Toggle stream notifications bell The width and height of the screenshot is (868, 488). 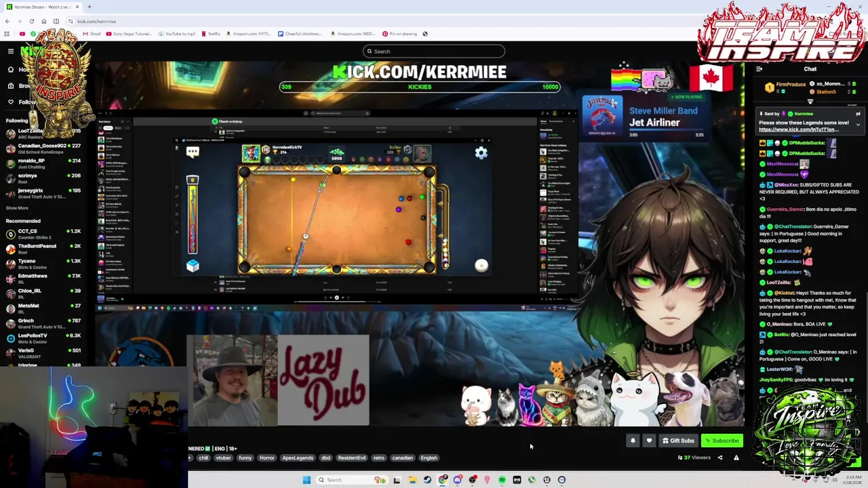tap(633, 441)
